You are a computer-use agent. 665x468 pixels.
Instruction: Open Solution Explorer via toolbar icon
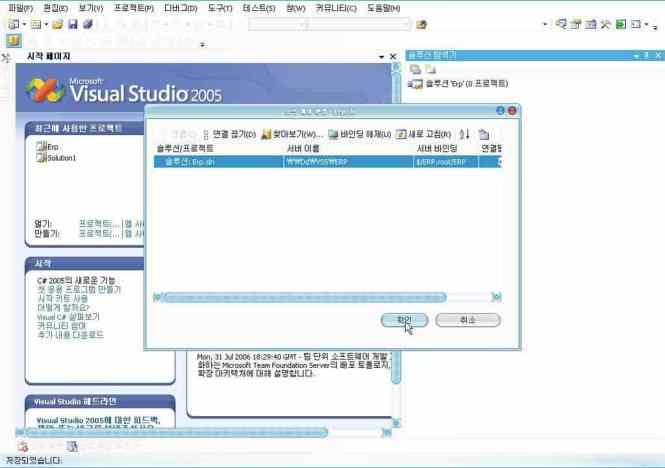[x=561, y=24]
